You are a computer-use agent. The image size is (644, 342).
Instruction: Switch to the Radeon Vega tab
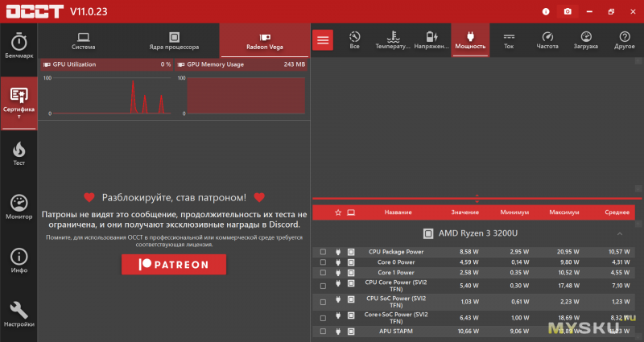click(265, 41)
